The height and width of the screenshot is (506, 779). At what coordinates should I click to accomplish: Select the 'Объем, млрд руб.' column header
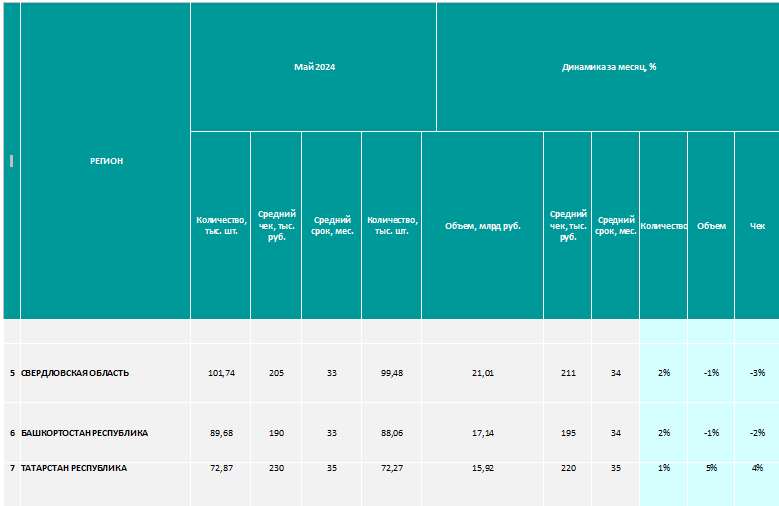(482, 226)
